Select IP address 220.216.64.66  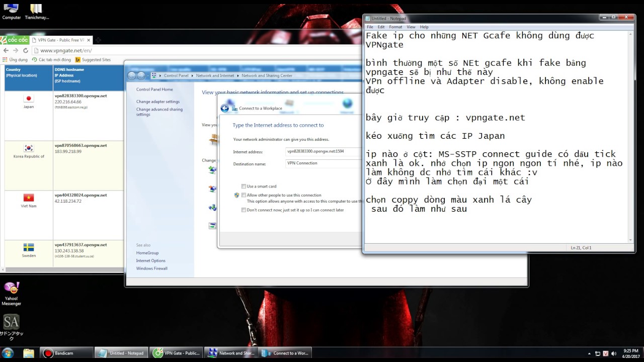(x=68, y=102)
